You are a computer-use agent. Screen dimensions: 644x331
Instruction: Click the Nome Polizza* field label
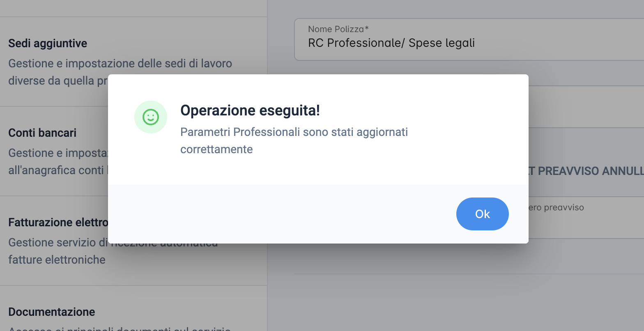click(x=338, y=29)
